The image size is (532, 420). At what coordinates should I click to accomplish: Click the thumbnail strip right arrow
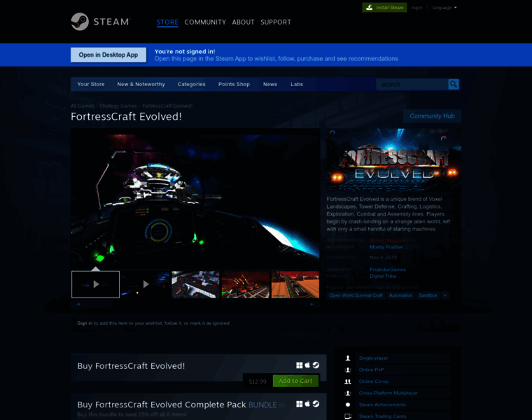tap(311, 304)
